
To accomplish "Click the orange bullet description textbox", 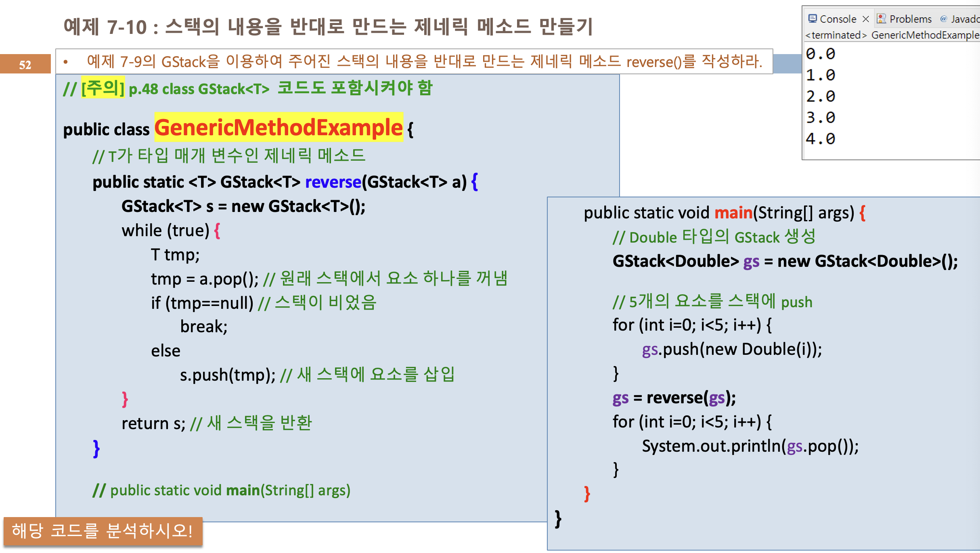I will 413,61.
